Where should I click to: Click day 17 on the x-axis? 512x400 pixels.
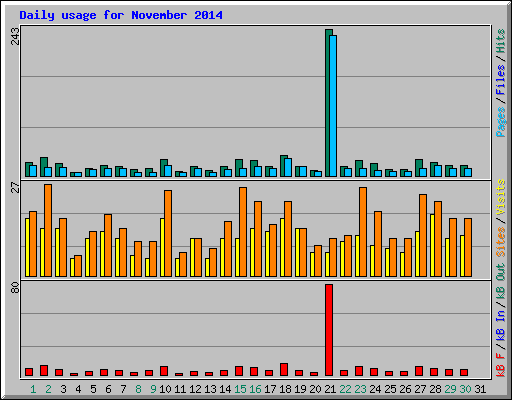pos(270,389)
